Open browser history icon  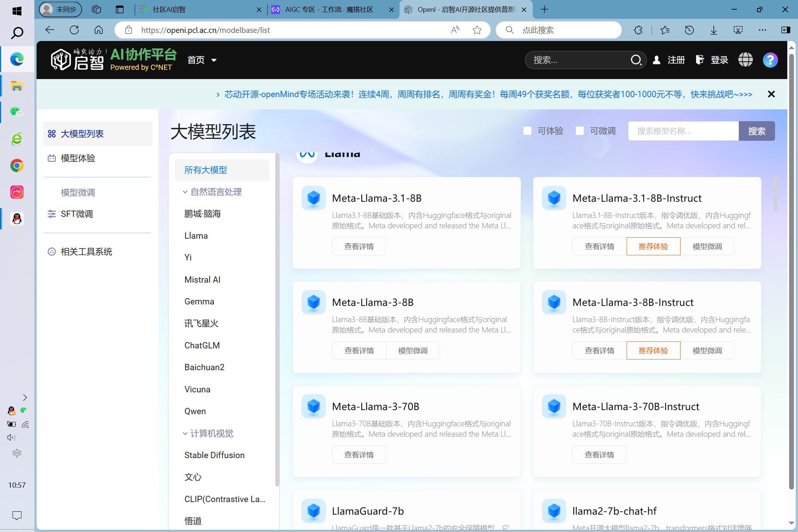click(689, 30)
